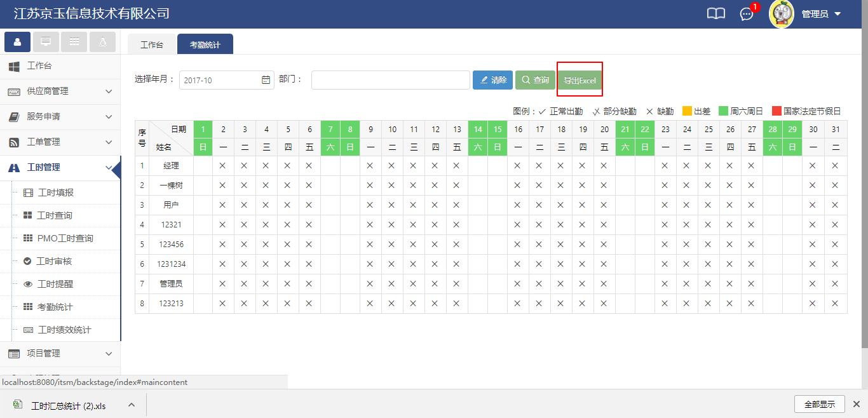Click the 部门 input field
Screen dimensions: 868x418
point(390,80)
